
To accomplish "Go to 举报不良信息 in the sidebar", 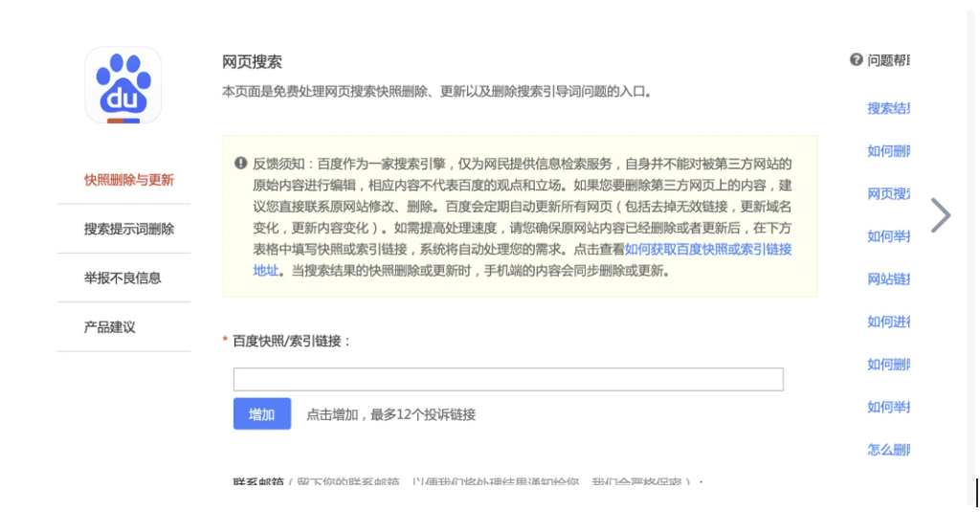I will coord(122,278).
